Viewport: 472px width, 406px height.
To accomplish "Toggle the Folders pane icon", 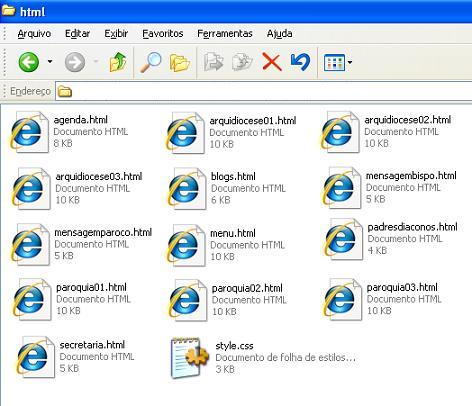I will tap(180, 63).
